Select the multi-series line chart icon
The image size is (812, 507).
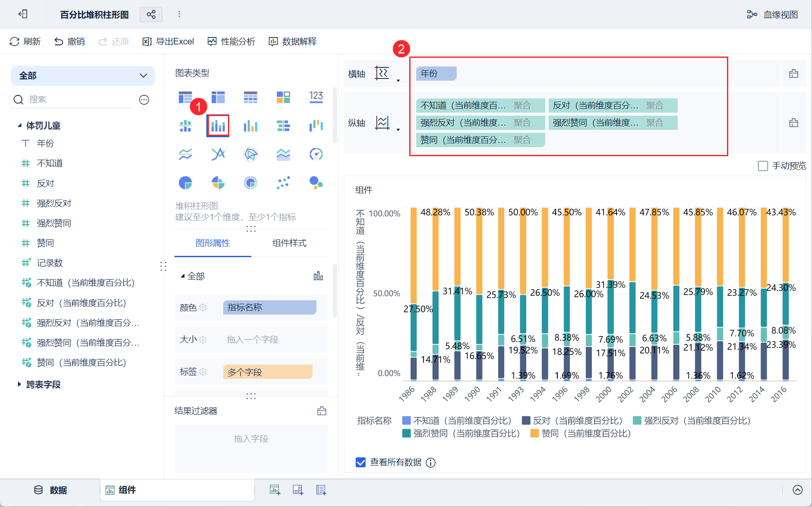tap(218, 154)
